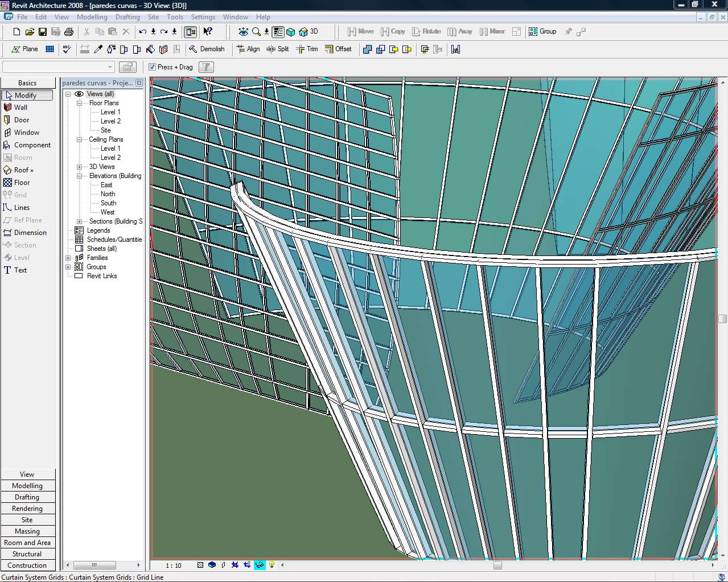
Task: Expand the 3D Views tree node
Action: tap(80, 167)
